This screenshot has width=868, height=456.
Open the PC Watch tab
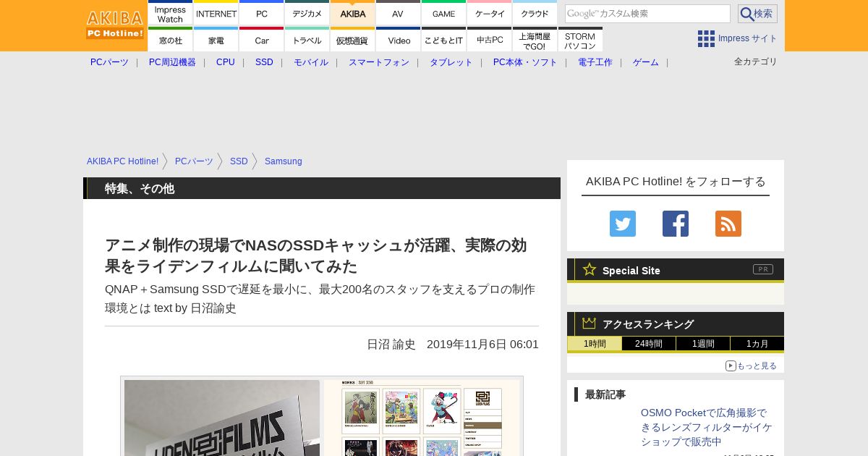coord(261,13)
